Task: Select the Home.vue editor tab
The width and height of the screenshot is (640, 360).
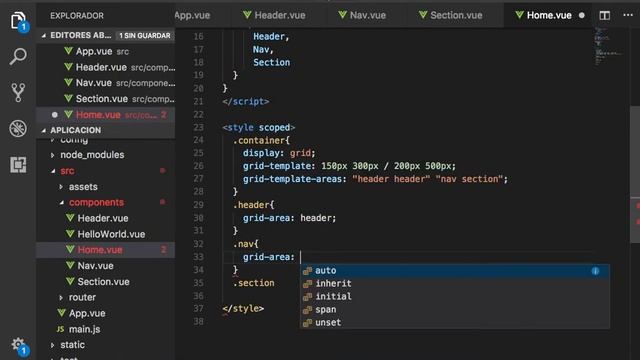Action: (549, 16)
